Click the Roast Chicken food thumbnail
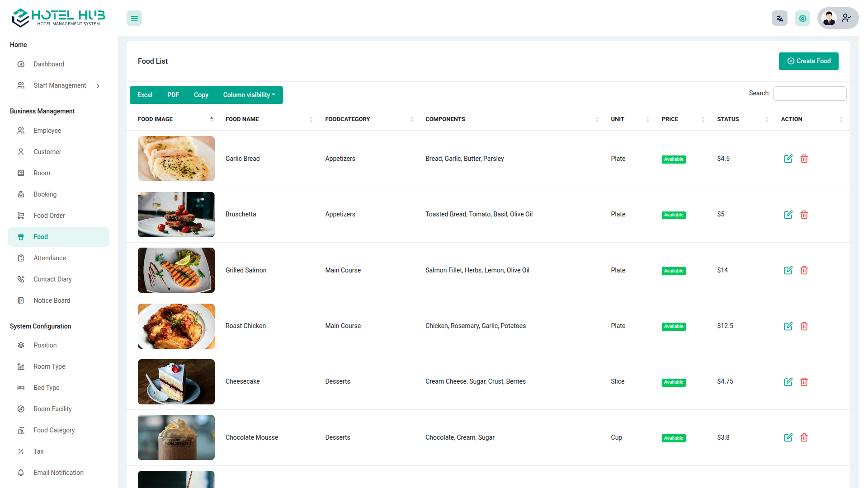This screenshot has height=488, width=868. click(x=176, y=326)
